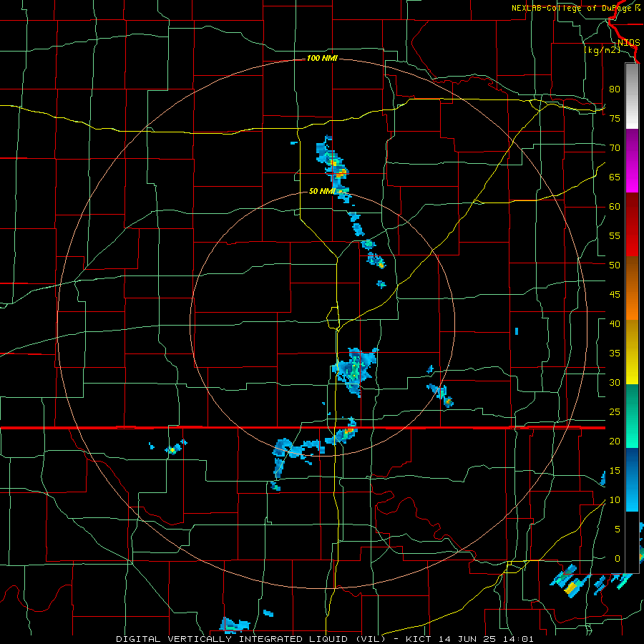Viewport: 644px width, 644px height.
Task: Click the 45 value on the scale
Action: click(x=615, y=295)
